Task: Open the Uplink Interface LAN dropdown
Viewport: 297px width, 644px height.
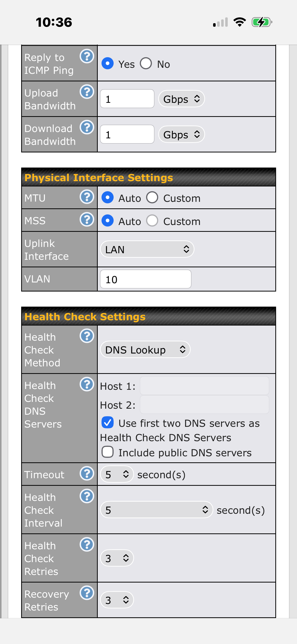Action: click(x=147, y=249)
